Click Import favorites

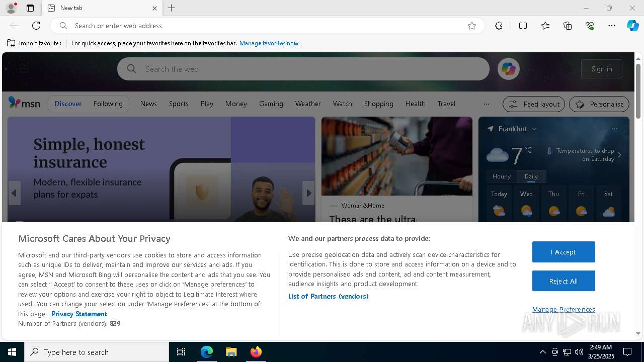(34, 43)
